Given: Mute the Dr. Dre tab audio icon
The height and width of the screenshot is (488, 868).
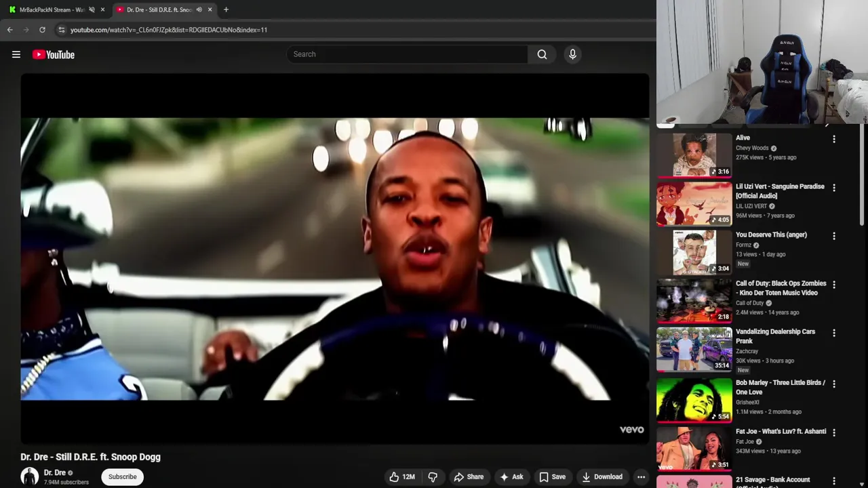Looking at the screenshot, I should tap(199, 9).
